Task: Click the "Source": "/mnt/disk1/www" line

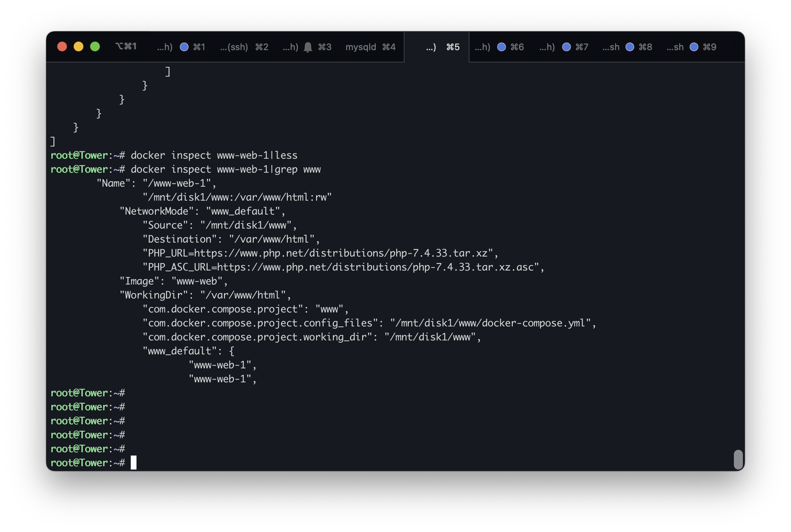Action: (x=220, y=225)
